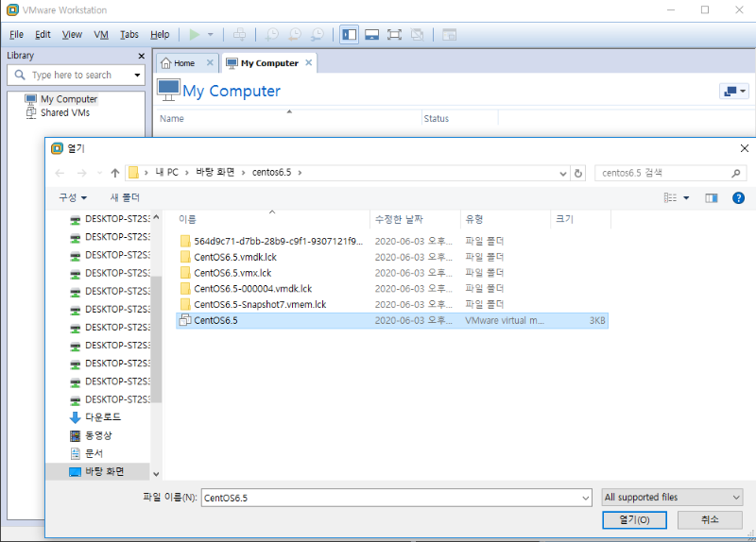
Task: Open the Help menu
Action: pos(160,35)
